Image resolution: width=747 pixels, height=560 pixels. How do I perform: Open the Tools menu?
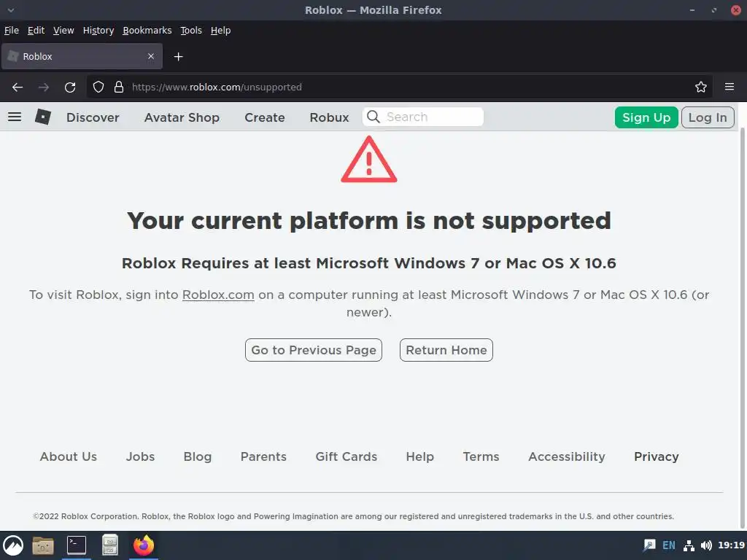pyautogui.click(x=191, y=31)
